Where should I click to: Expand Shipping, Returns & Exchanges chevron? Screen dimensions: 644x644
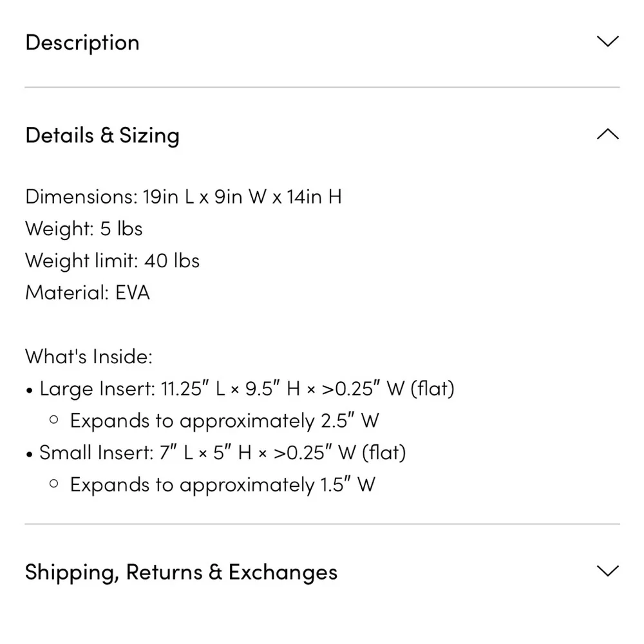pos(607,571)
